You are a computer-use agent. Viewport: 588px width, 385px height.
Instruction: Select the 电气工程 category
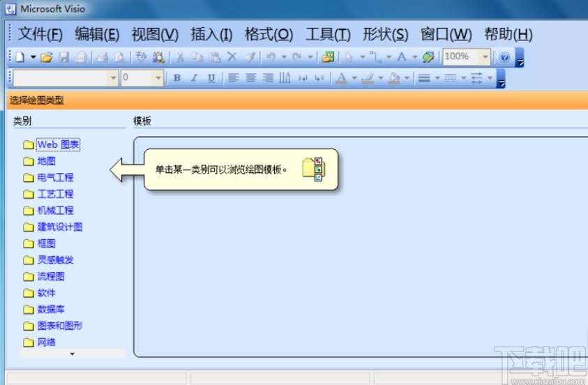click(56, 177)
